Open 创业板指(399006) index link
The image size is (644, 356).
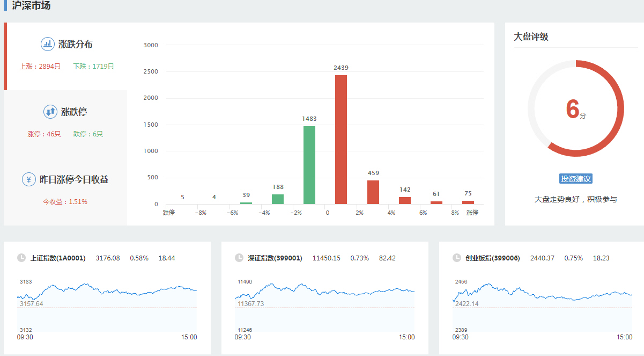492,258
